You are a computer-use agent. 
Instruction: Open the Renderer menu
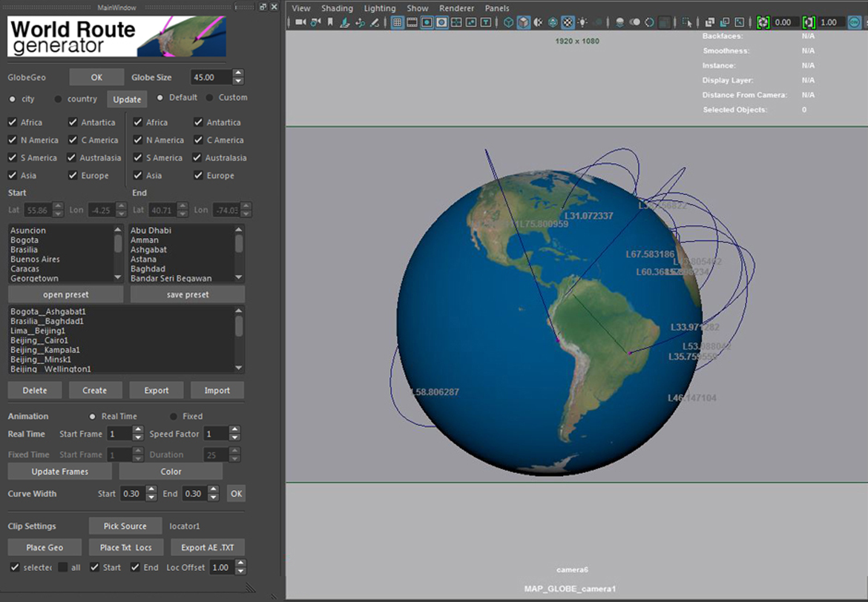456,8
